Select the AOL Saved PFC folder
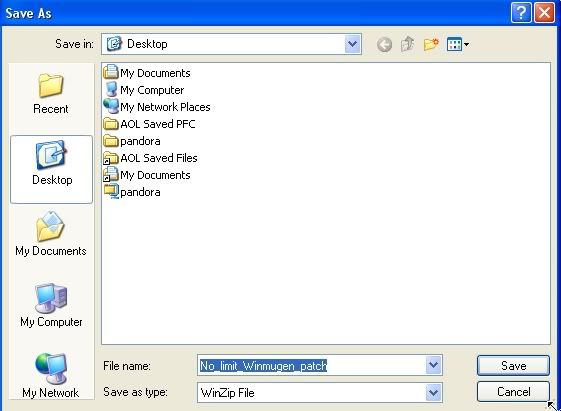 (150, 124)
